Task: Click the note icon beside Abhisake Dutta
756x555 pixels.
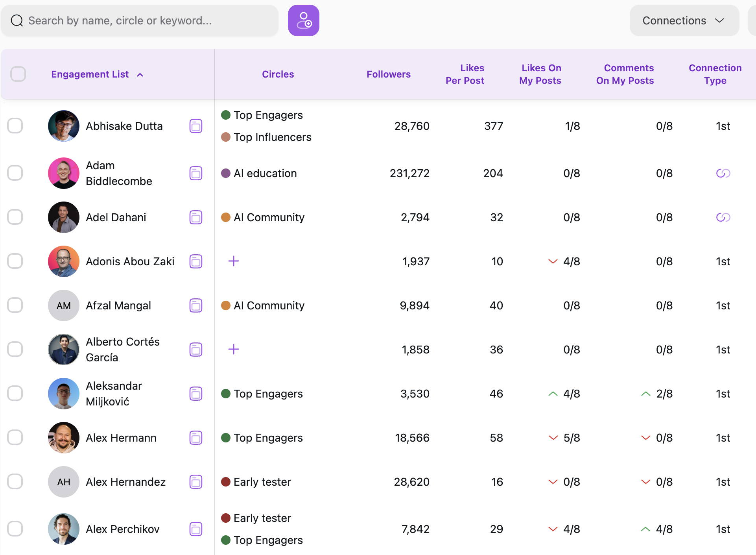Action: tap(195, 126)
